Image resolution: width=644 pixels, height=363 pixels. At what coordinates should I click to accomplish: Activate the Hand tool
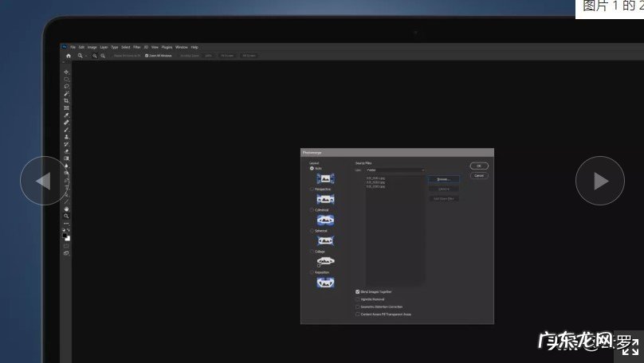[x=67, y=209]
